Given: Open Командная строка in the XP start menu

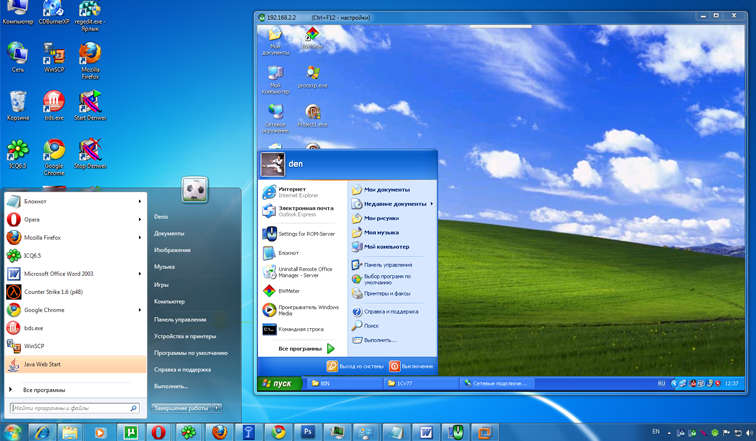Looking at the screenshot, I should pyautogui.click(x=301, y=328).
